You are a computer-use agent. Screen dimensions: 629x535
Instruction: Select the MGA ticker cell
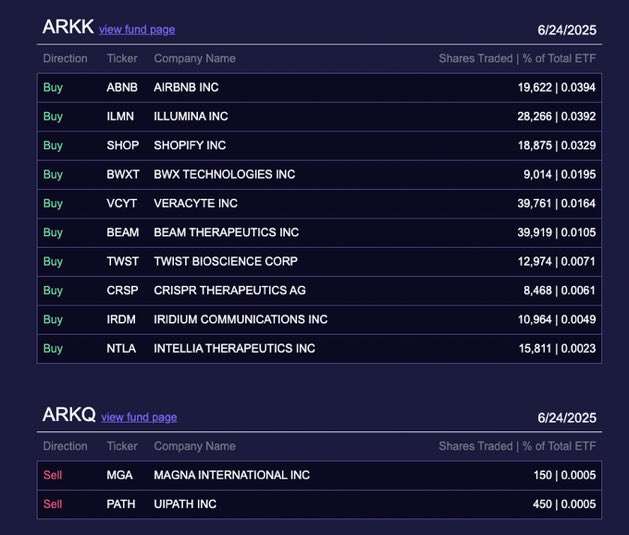click(x=120, y=475)
